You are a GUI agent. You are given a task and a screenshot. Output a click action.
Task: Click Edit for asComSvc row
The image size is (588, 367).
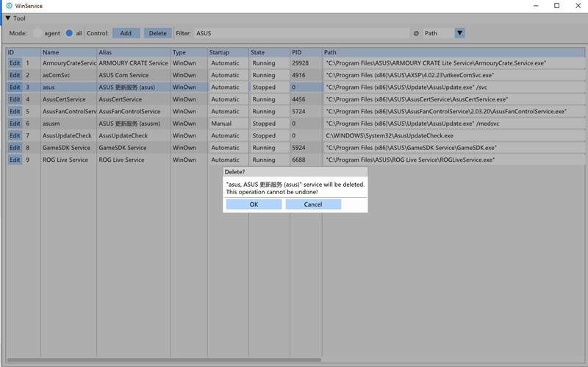tap(15, 75)
